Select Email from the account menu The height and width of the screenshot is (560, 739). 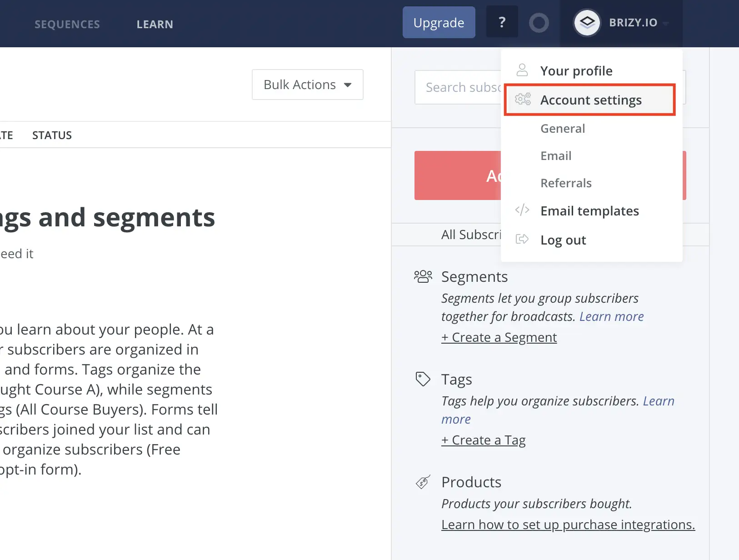[556, 155]
